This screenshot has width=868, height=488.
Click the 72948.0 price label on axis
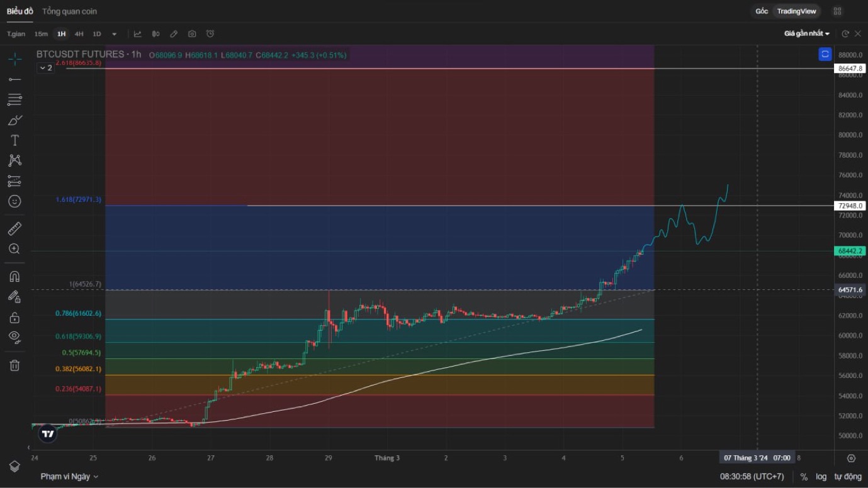(850, 206)
